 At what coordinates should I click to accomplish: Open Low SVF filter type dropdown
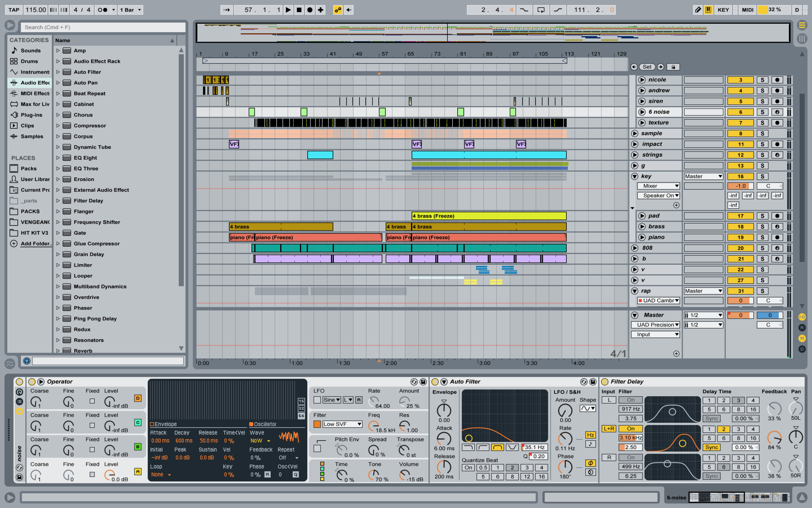click(x=342, y=424)
